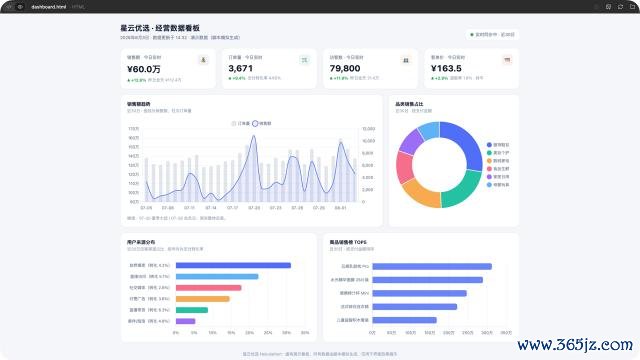The width and height of the screenshot is (640, 360).
Task: Click the icon on the ¥60.0万 sales card
Action: [x=203, y=60]
